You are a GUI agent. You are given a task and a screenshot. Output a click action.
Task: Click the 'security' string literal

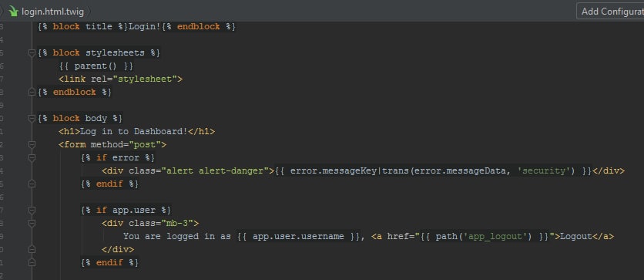(x=544, y=170)
